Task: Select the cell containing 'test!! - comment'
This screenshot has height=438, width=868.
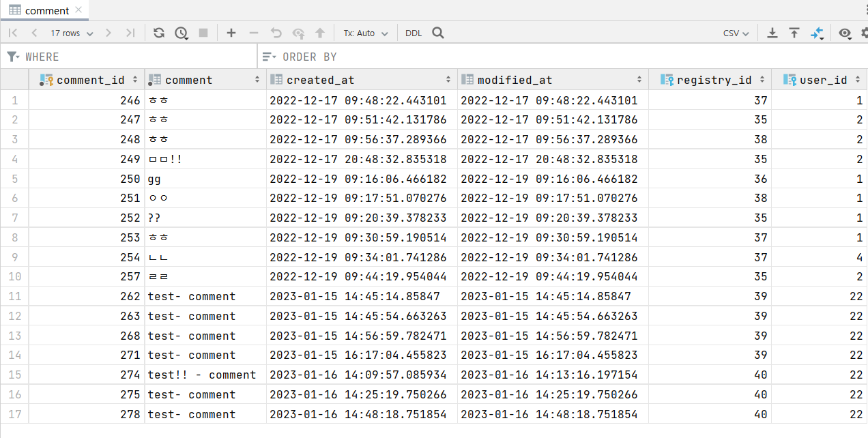Action: tap(202, 375)
